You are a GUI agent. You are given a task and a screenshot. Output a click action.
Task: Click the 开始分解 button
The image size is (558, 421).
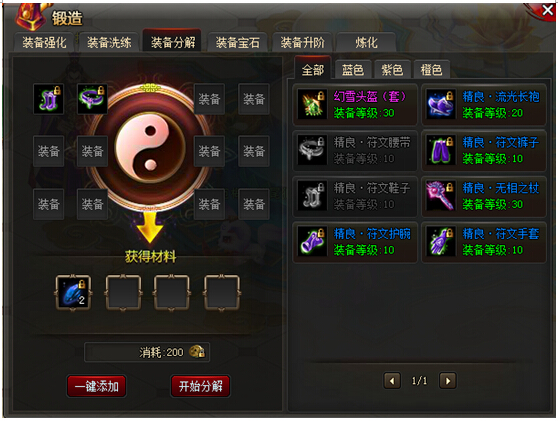(200, 386)
